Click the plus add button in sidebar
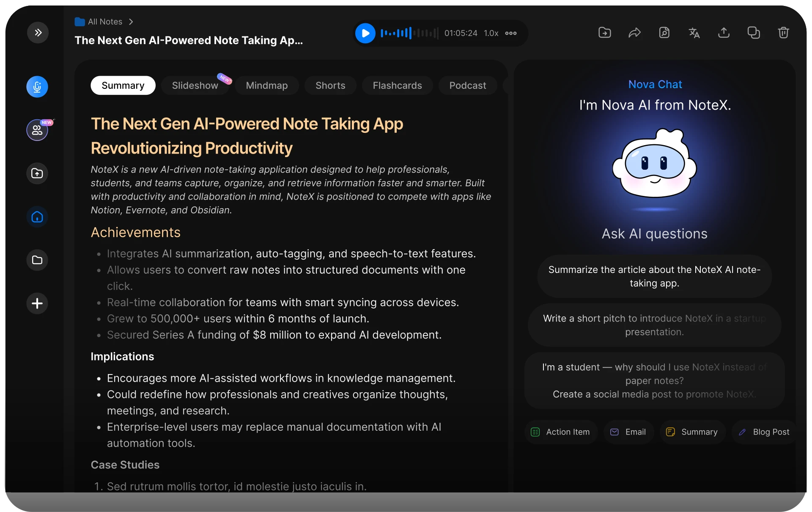The height and width of the screenshot is (512, 812). pyautogui.click(x=37, y=303)
